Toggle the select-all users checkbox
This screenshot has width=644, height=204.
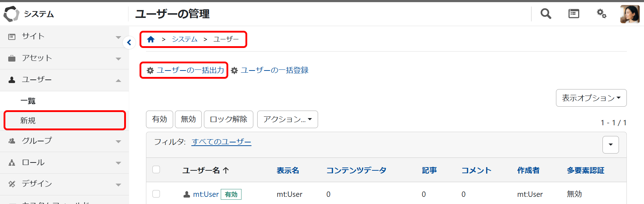(156, 170)
